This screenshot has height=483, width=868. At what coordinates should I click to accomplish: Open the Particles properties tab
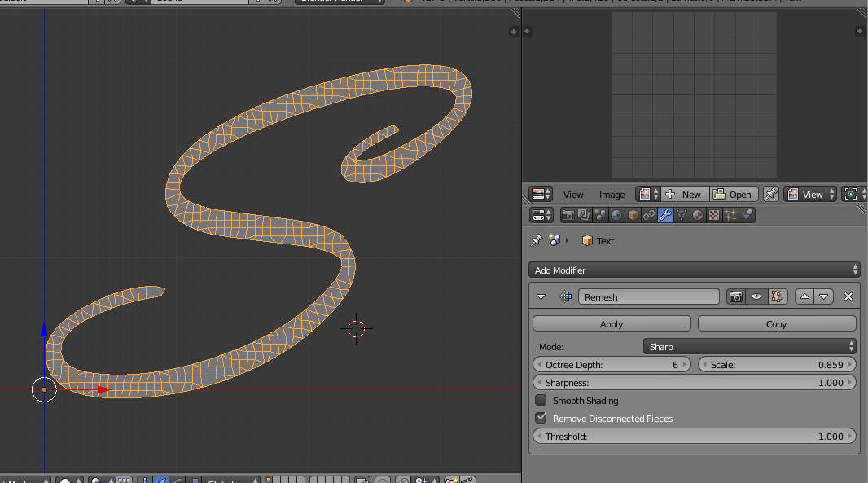coord(730,215)
